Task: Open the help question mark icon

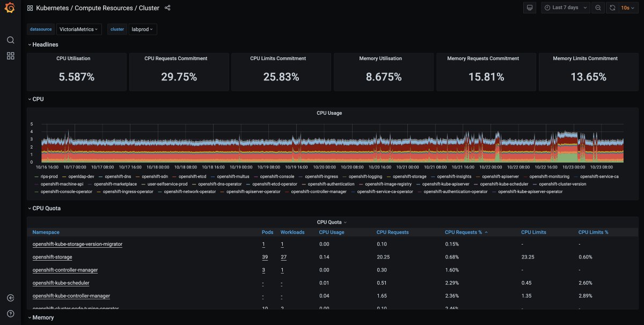Action: [x=10, y=314]
